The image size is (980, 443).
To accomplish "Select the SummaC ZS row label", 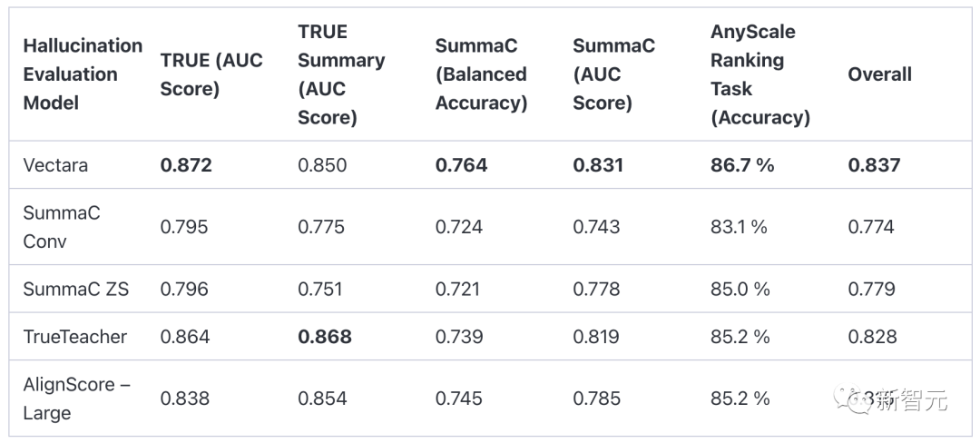I will [75, 289].
